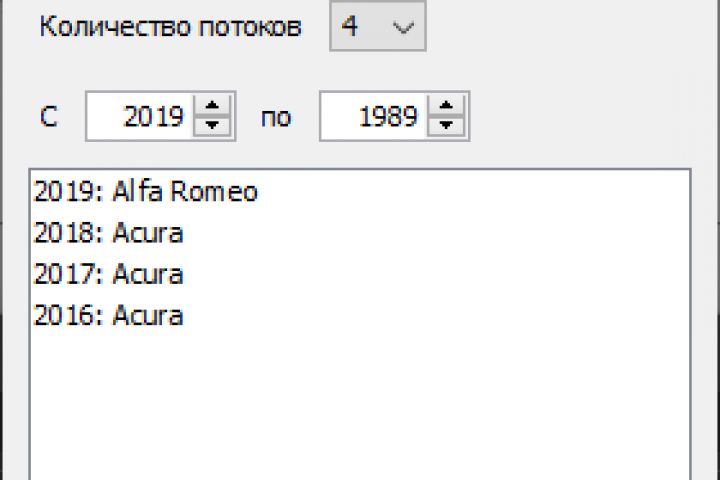
Task: Expand the thread count dropdown arrow
Action: click(x=404, y=28)
